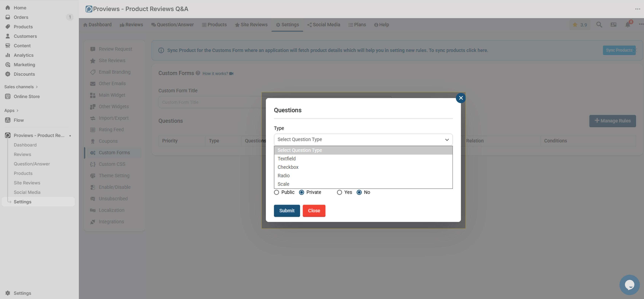The width and height of the screenshot is (644, 299).
Task: Click the Localization settings icon
Action: click(x=93, y=210)
